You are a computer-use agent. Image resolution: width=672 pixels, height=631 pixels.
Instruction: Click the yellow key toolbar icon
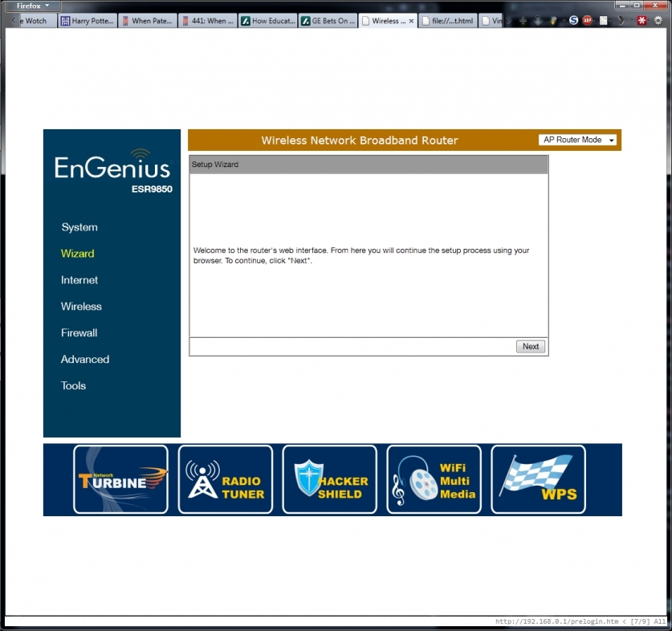[553, 21]
